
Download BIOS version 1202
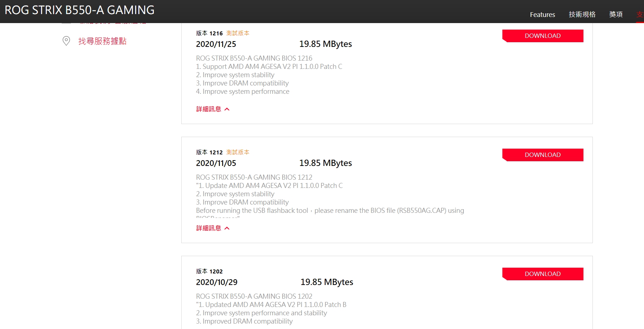point(542,274)
